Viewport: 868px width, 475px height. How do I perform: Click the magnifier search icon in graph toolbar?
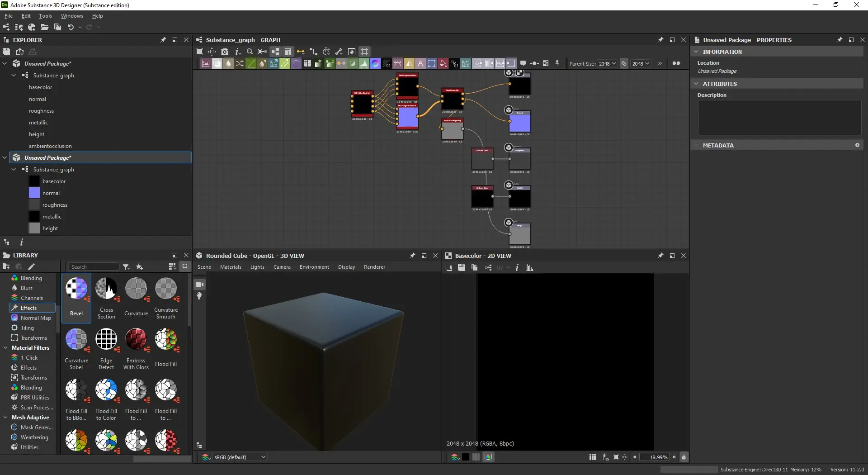click(x=250, y=52)
